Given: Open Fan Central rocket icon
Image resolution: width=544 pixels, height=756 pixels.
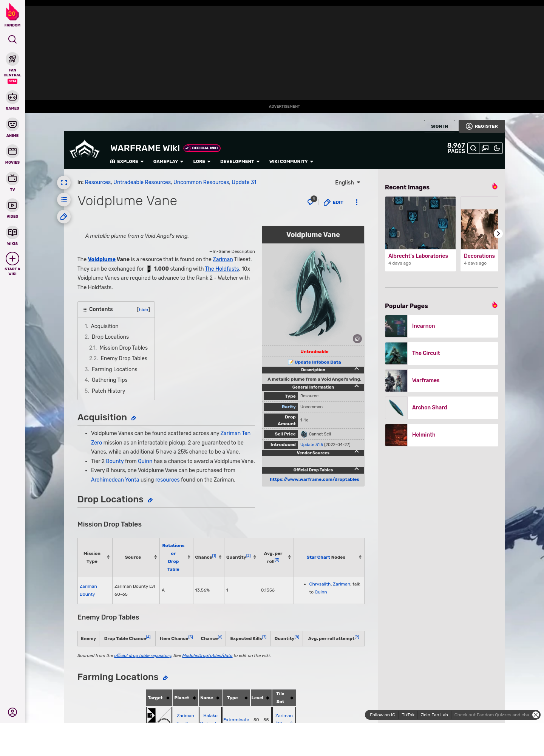Looking at the screenshot, I should coord(12,59).
